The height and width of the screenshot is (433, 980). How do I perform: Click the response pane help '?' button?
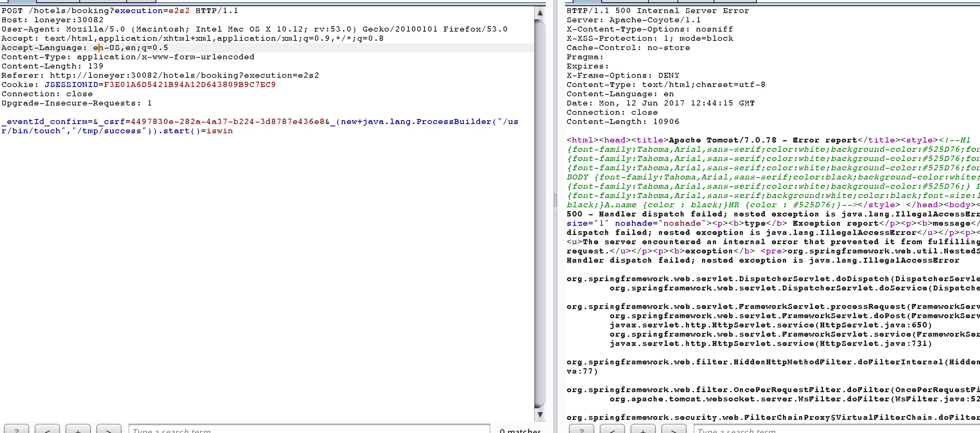581,430
